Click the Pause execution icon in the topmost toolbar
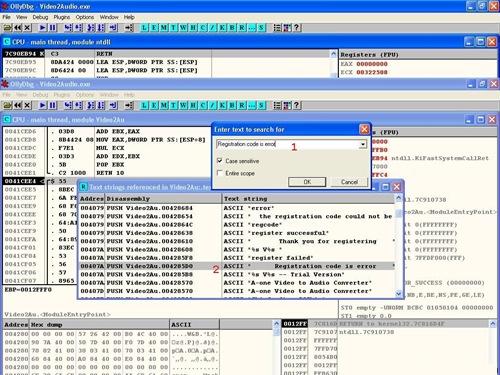Image resolution: width=500 pixels, height=375 pixels. tap(53, 28)
